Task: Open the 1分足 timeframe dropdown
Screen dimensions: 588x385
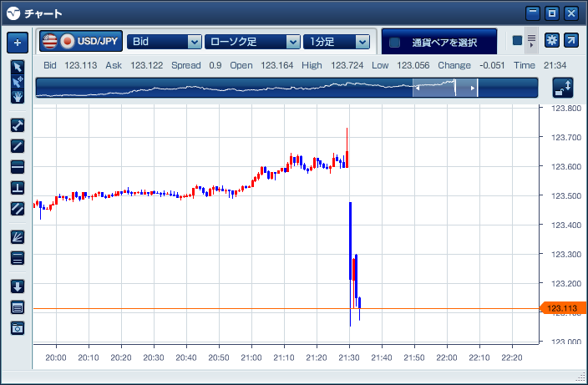Action: (x=337, y=41)
